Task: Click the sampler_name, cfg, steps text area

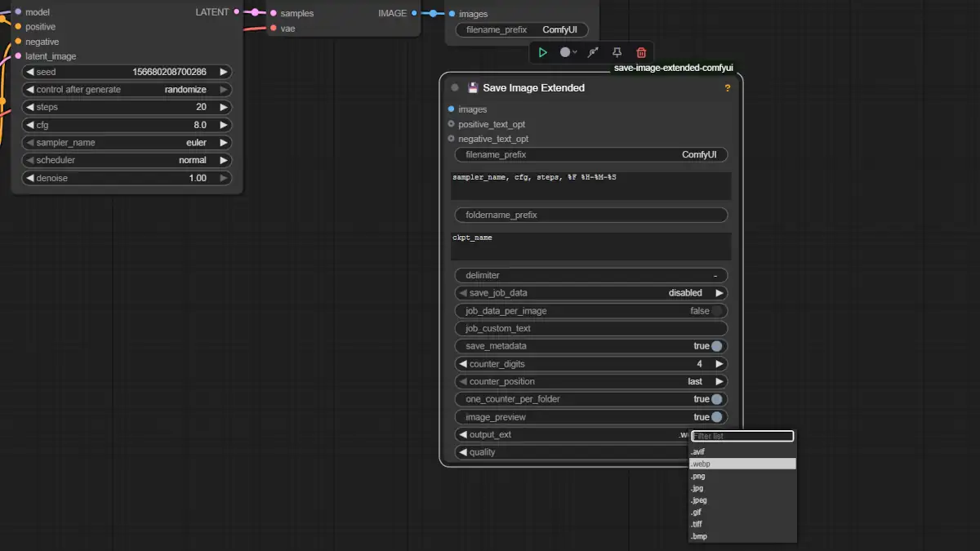Action: click(x=590, y=186)
